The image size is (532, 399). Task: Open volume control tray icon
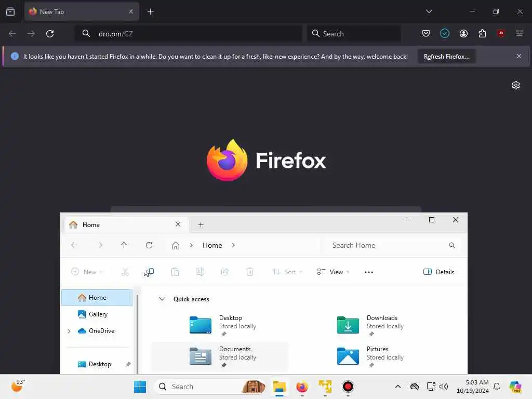(x=444, y=387)
